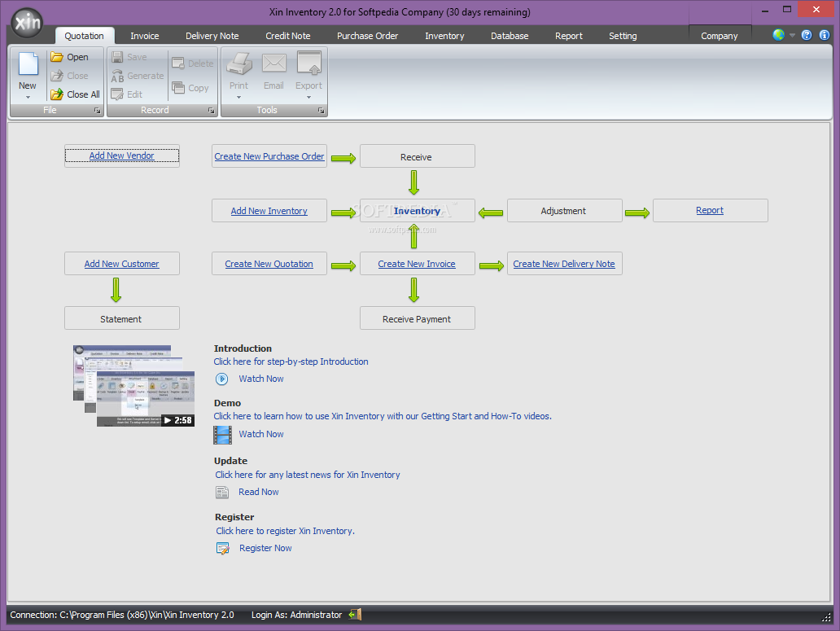Click the Receive Payment box
This screenshot has height=631, width=840.
[x=417, y=318]
